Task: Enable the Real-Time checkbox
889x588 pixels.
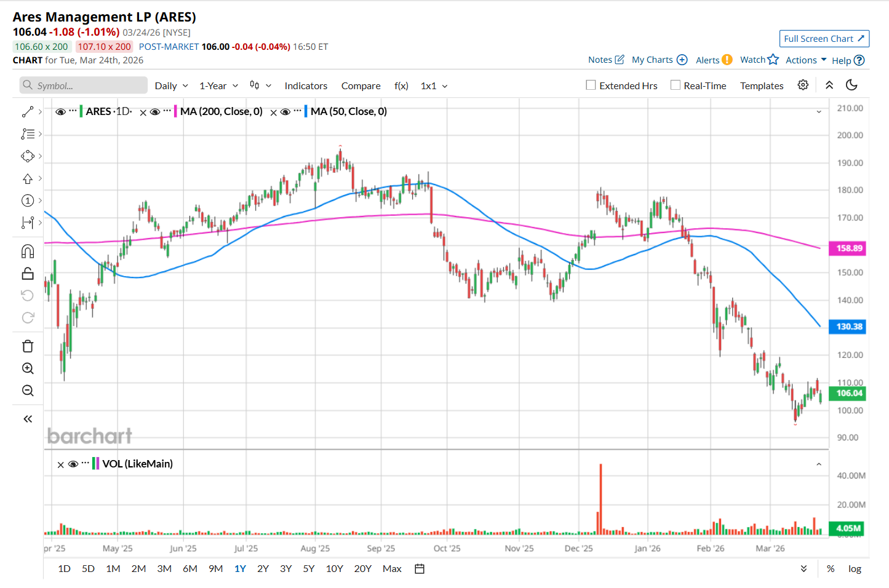Action: (x=676, y=85)
